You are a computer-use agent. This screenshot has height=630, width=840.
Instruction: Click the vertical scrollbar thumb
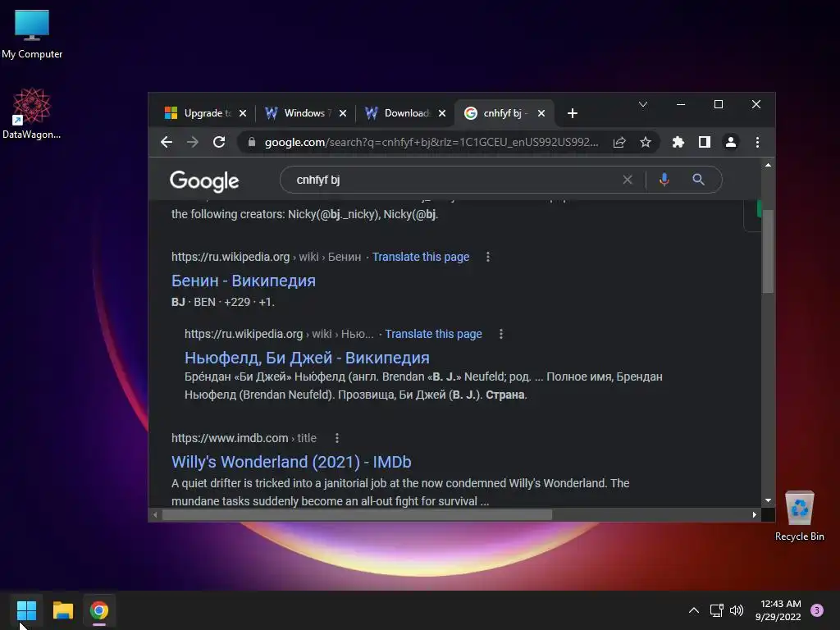pyautogui.click(x=768, y=252)
